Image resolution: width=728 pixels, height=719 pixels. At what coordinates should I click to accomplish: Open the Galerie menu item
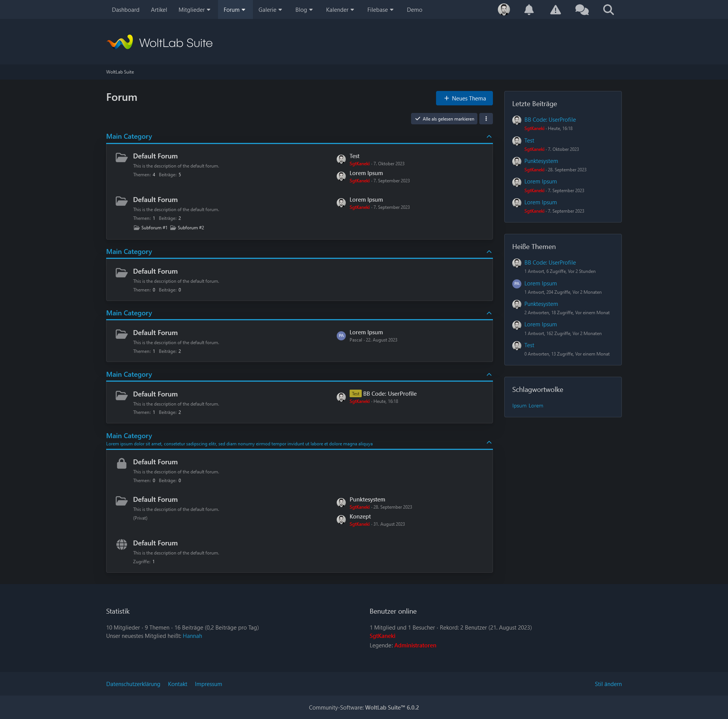pos(270,9)
